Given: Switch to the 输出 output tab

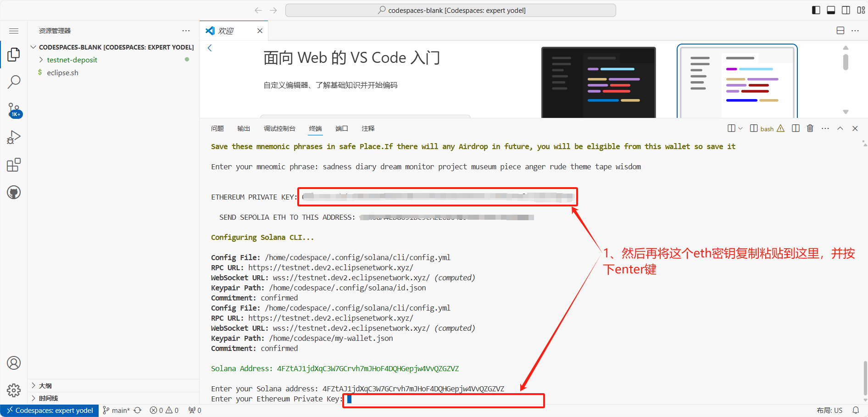Looking at the screenshot, I should pos(244,128).
